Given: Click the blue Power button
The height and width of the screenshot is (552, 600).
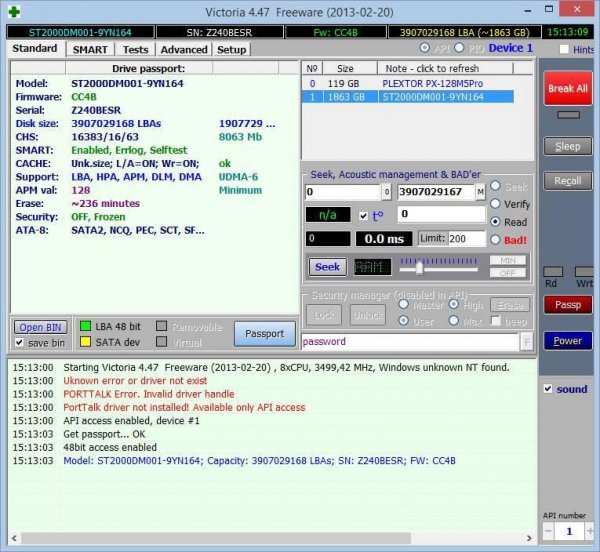Looking at the screenshot, I should pos(568,340).
